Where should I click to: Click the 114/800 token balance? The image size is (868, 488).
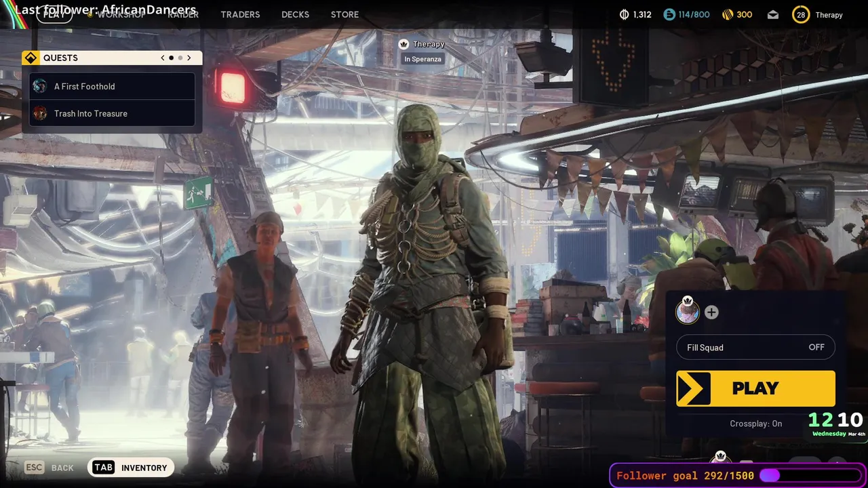[x=694, y=14]
